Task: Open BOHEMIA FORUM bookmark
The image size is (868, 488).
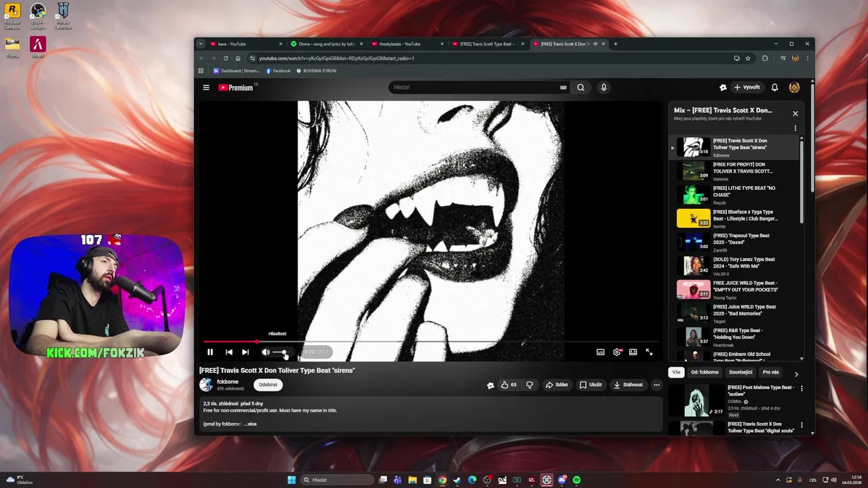Action: tap(316, 70)
